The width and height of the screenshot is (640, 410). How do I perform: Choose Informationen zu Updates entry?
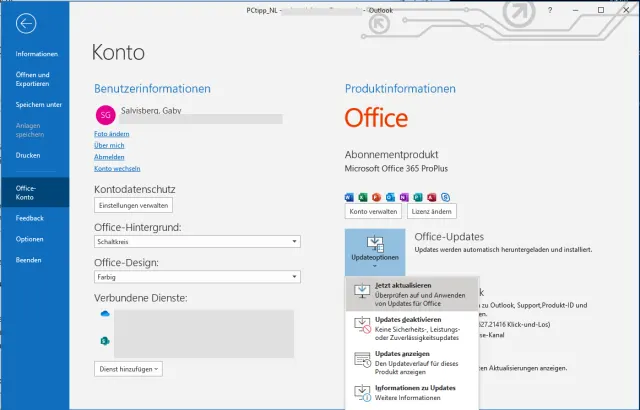click(412, 392)
